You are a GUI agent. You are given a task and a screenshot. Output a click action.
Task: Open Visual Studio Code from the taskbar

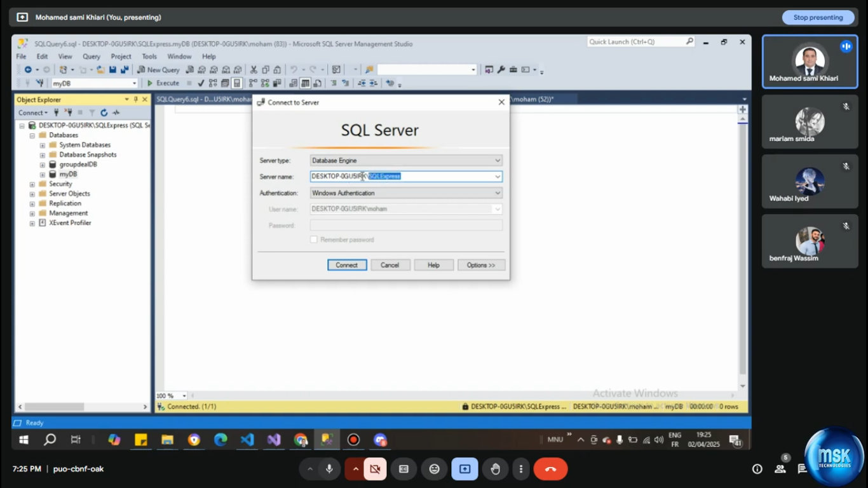click(247, 440)
